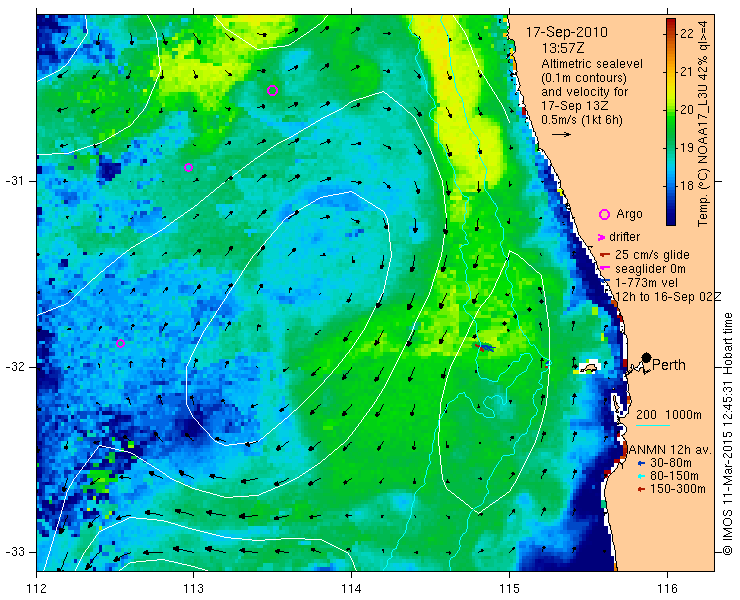Click the ANMN 150-300m red arrow

click(641, 490)
